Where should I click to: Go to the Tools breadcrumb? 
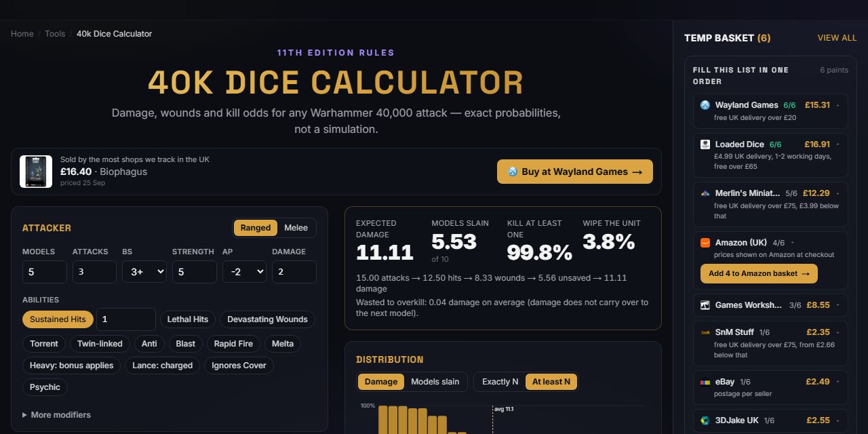(55, 34)
